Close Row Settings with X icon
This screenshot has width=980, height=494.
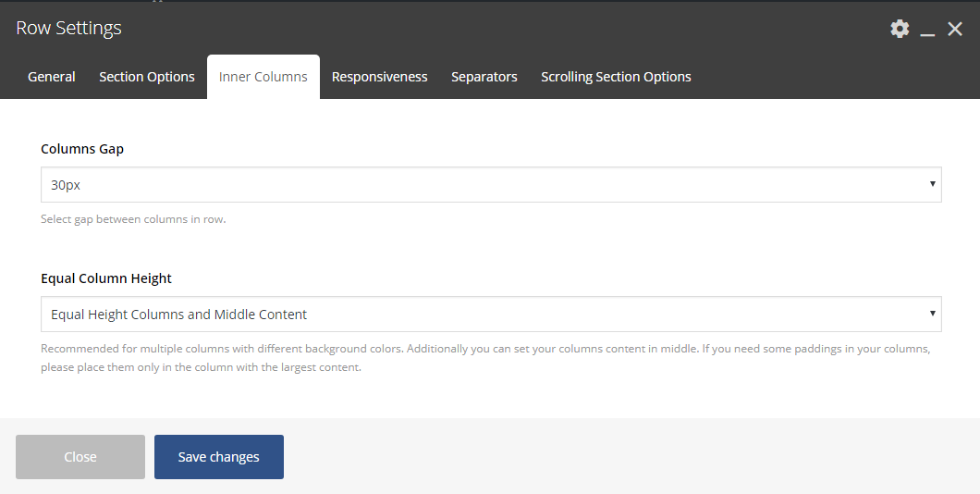click(954, 29)
